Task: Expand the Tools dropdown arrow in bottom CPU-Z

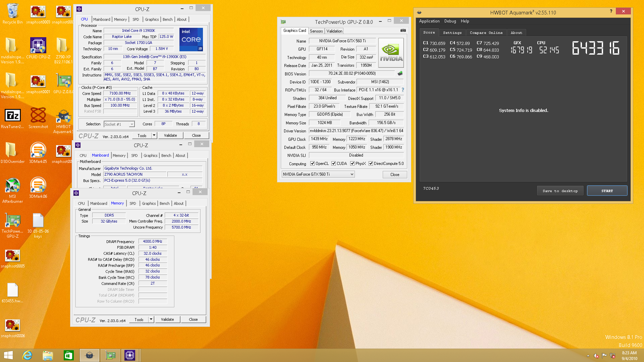Action: coord(151,319)
